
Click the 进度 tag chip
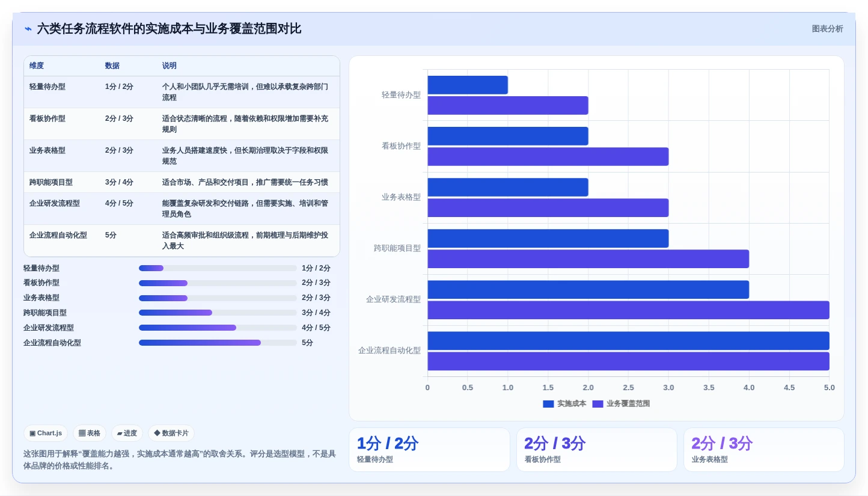(x=127, y=433)
